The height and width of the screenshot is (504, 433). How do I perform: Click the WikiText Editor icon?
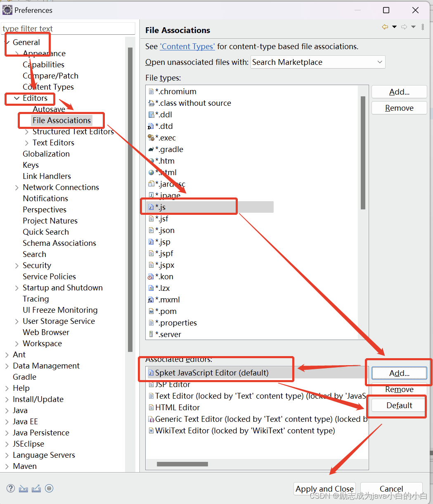pos(151,431)
